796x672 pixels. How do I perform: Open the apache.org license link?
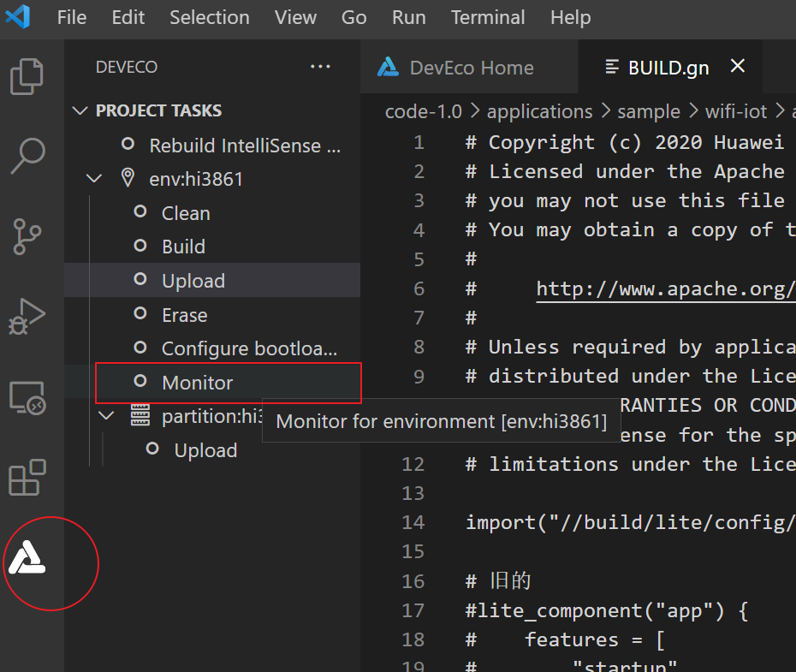(x=665, y=288)
